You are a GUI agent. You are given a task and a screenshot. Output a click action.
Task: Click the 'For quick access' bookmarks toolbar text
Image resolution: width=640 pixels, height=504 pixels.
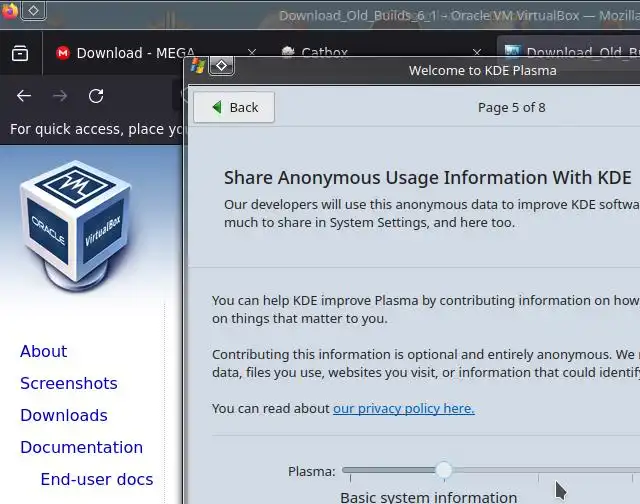click(96, 129)
